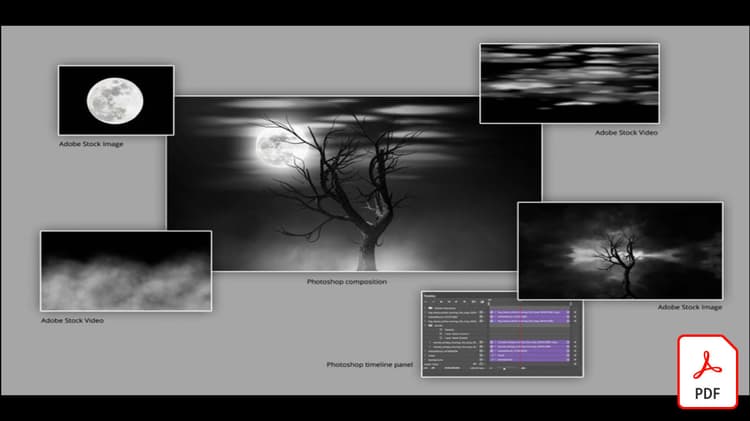Select the streaky clouds stock video thumbnail
750x421 pixels.
pyautogui.click(x=569, y=83)
